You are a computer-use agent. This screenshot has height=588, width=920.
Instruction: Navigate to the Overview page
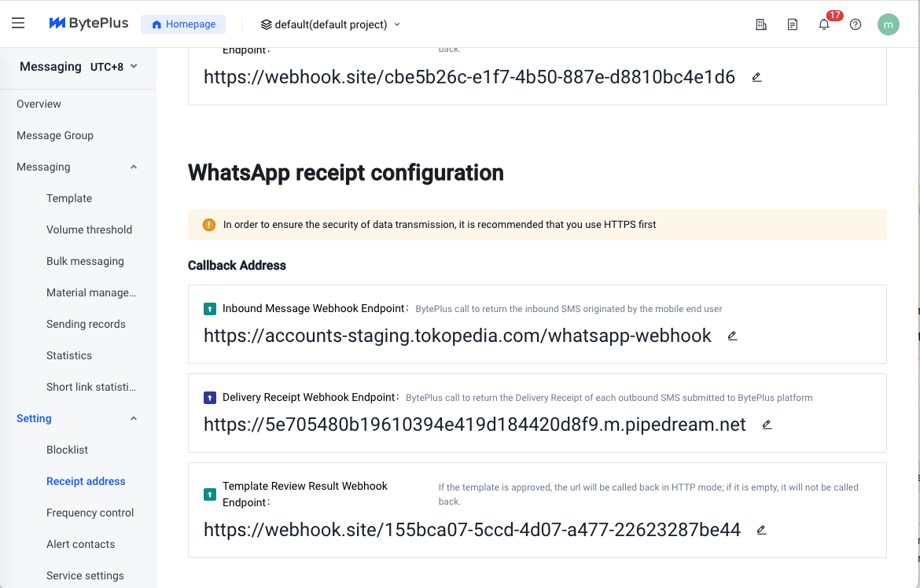tap(39, 104)
